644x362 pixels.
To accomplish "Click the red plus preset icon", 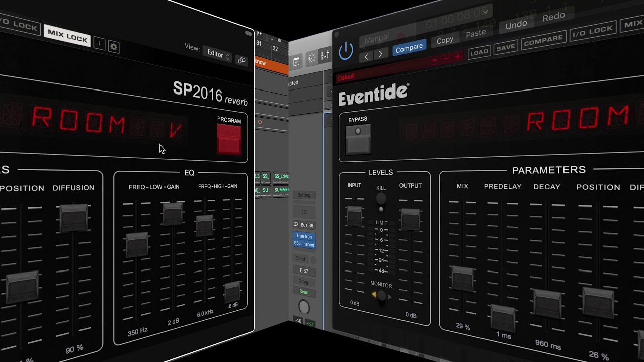I will [457, 57].
